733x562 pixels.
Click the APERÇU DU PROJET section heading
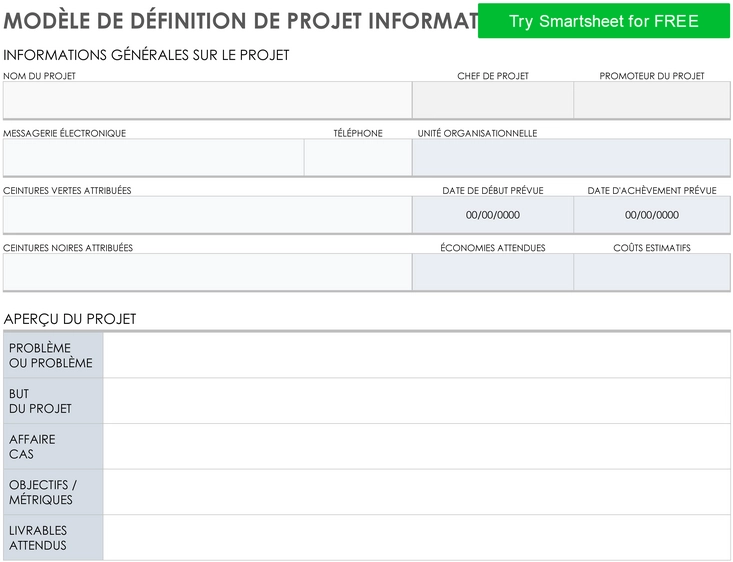70,319
